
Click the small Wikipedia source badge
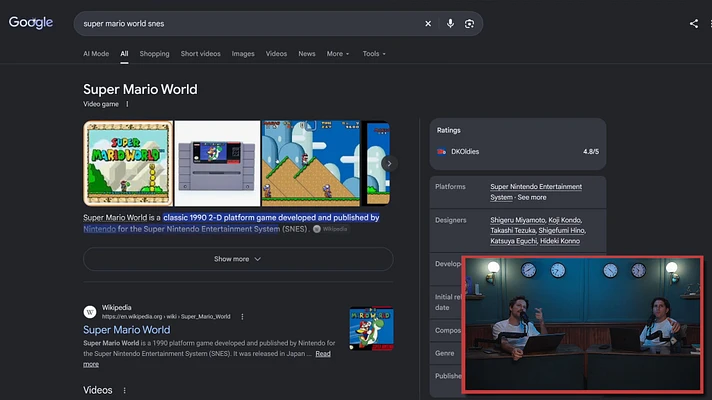pyautogui.click(x=330, y=229)
